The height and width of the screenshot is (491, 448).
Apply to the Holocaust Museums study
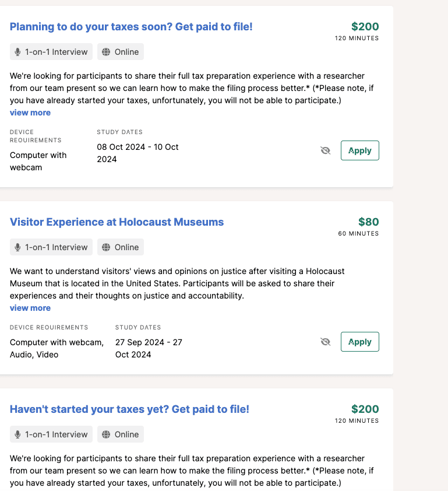tap(359, 341)
